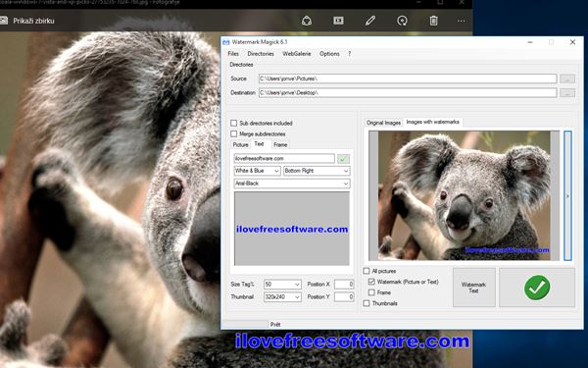588x368 pixels.
Task: Click the Watermark Text button
Action: click(x=474, y=288)
